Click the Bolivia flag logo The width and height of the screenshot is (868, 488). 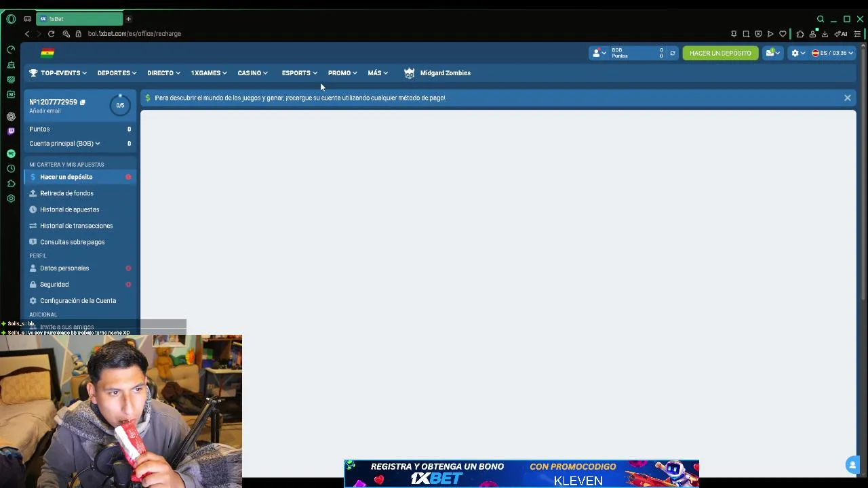tap(47, 53)
